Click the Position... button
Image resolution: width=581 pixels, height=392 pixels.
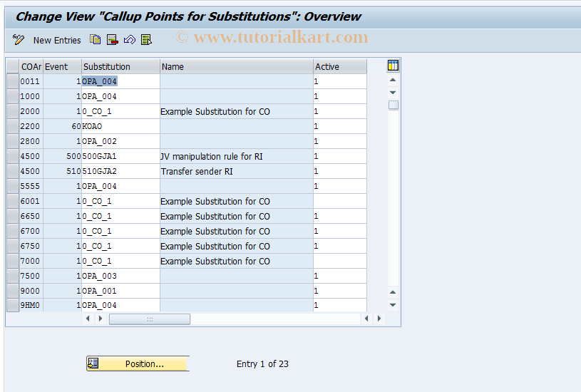tap(138, 363)
